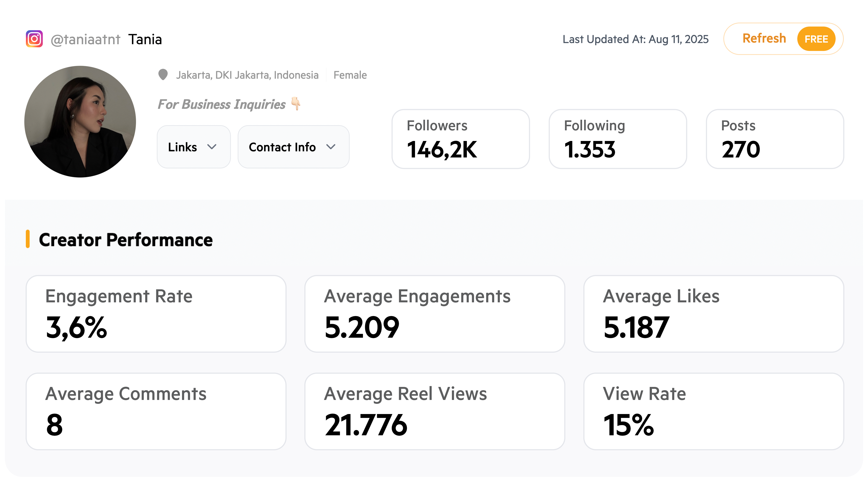Open the @taniaatnt username link

coord(85,39)
